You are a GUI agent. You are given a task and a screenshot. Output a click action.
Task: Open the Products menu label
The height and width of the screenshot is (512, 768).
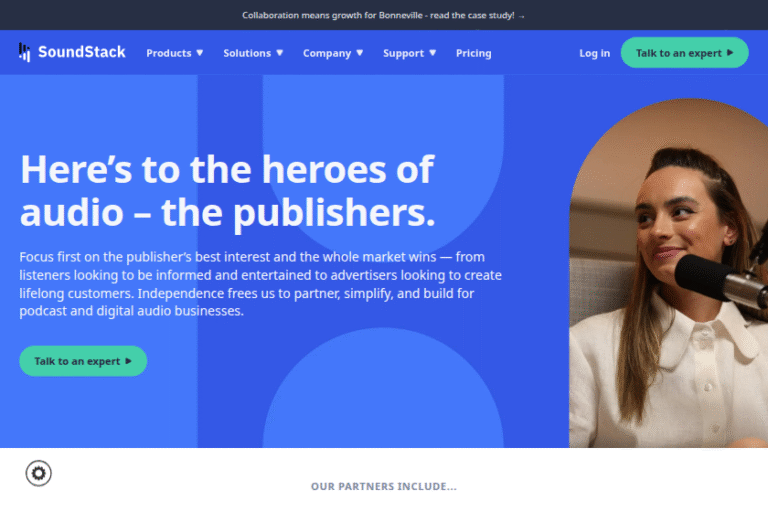(x=169, y=53)
